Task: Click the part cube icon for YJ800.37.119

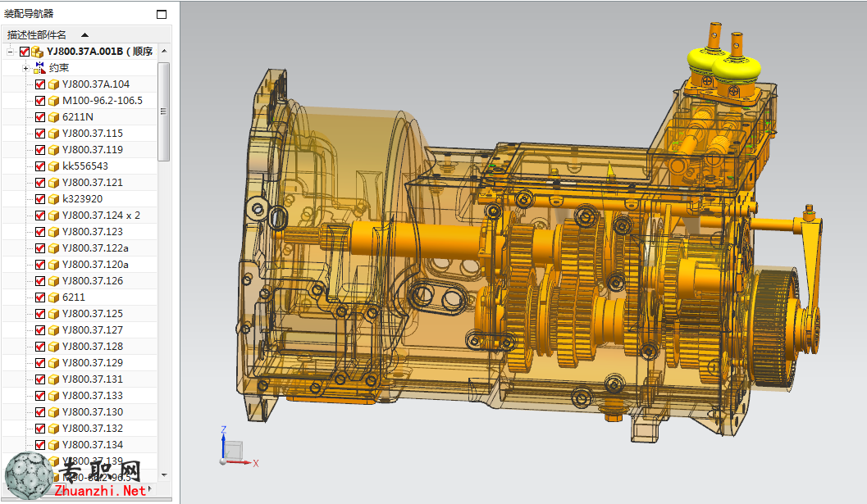Action: tap(53, 150)
